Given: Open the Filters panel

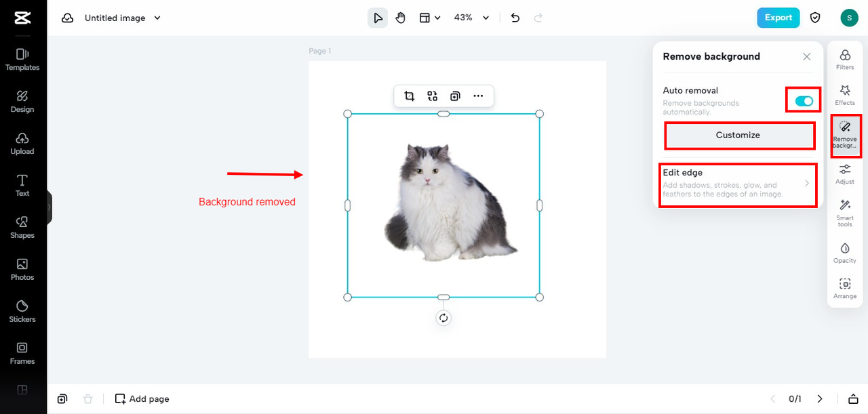Looking at the screenshot, I should pyautogui.click(x=845, y=59).
